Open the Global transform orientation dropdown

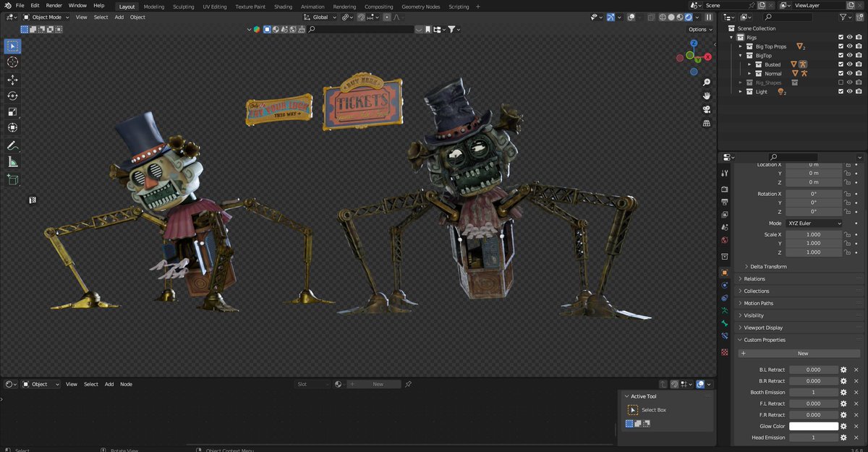(320, 17)
